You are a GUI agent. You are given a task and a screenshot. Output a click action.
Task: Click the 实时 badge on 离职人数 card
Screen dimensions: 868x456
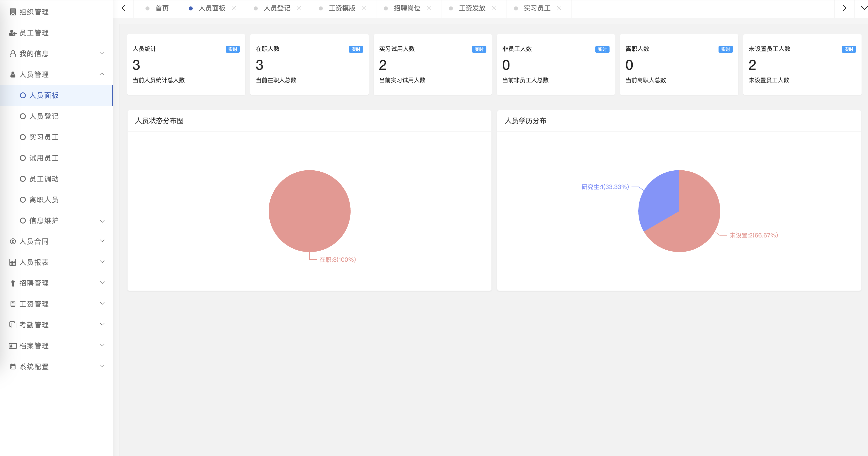click(x=725, y=49)
